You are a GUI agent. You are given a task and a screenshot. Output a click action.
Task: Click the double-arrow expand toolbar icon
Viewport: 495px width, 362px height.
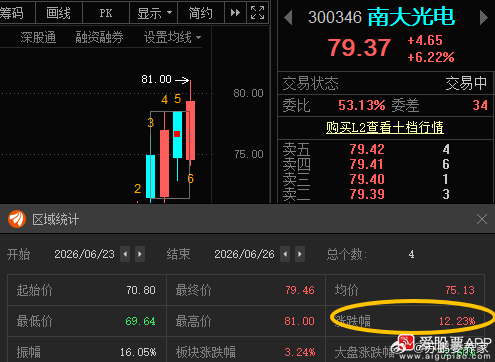pyautogui.click(x=235, y=13)
